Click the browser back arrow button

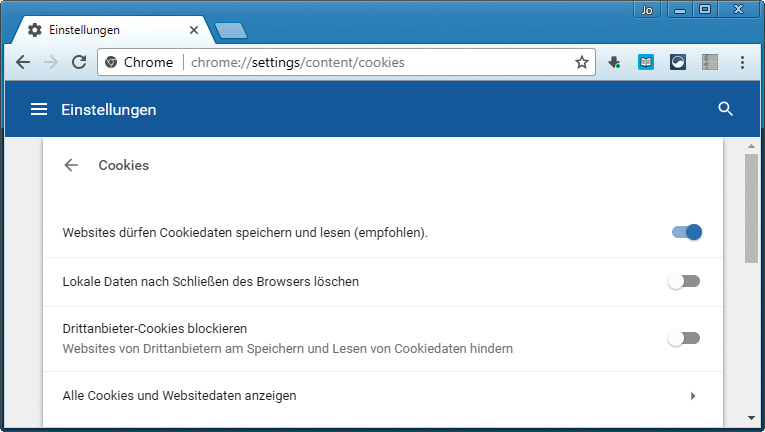click(x=23, y=62)
